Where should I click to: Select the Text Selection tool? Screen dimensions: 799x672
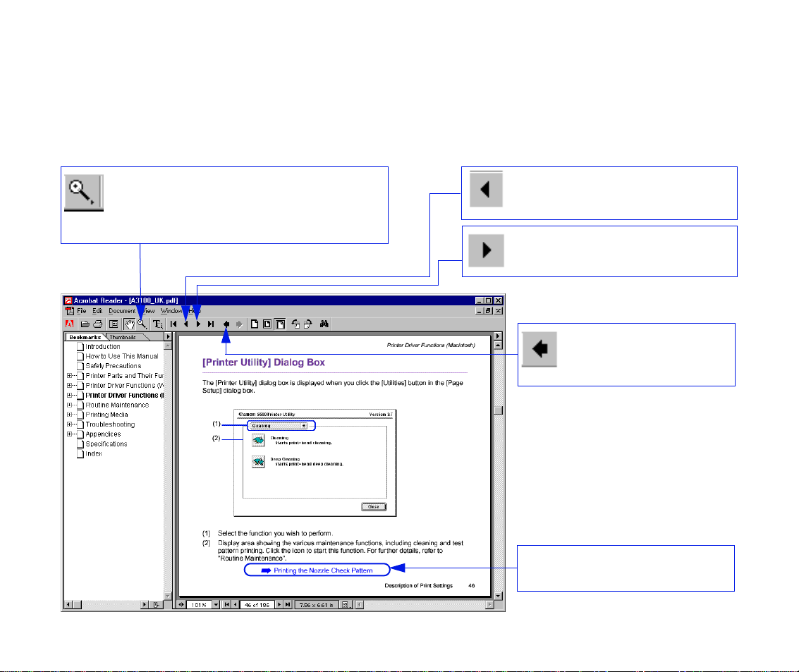tap(157, 324)
